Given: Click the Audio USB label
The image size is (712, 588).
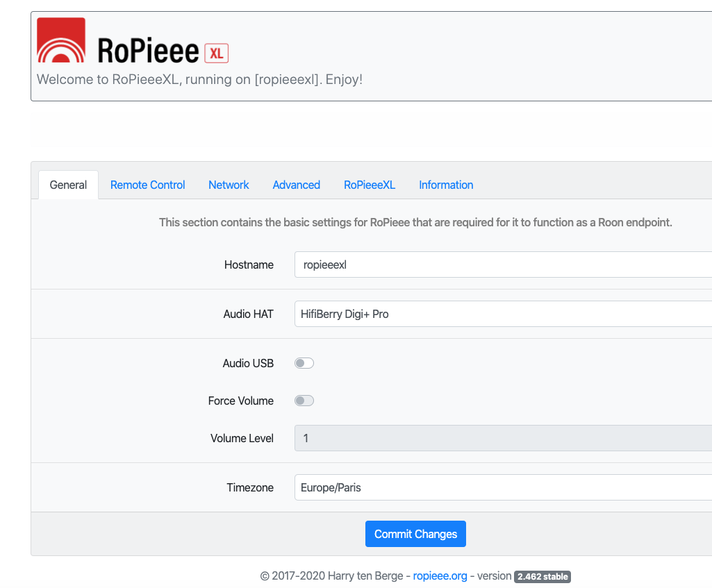Looking at the screenshot, I should 248,363.
